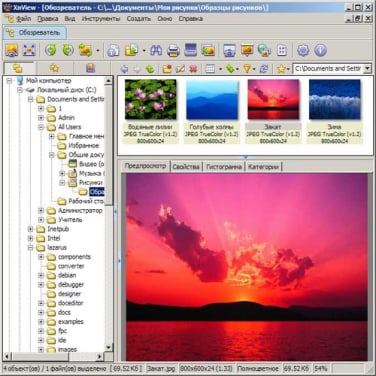Click the favorites star toolbar icon
Image resolution: width=376 pixels, height=376 pixels.
click(281, 69)
